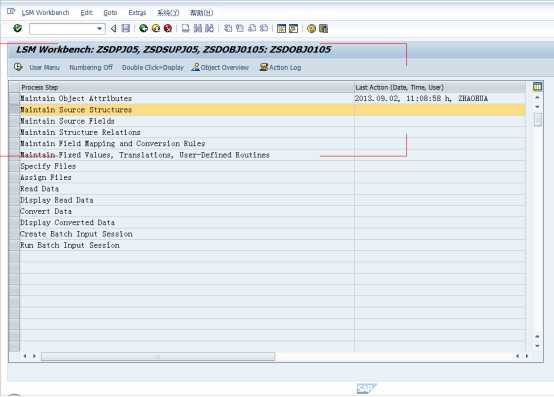Click the leftmost horizontal scroll arrow
This screenshot has height=397, width=554.
tap(25, 356)
